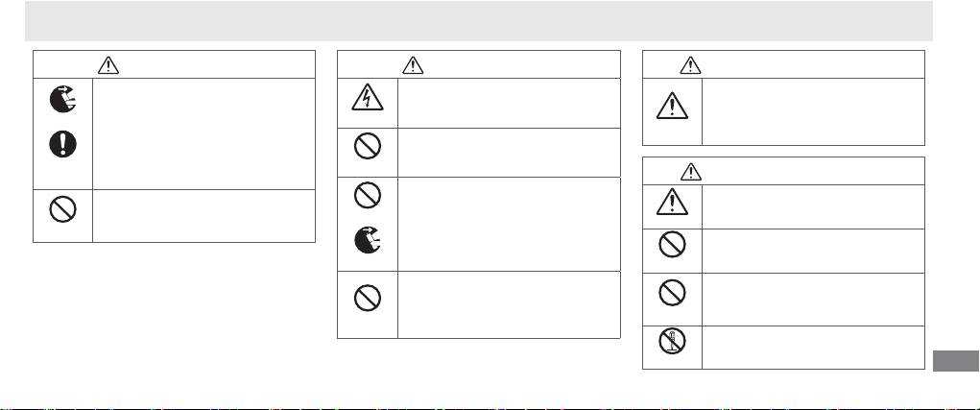Click the prohibition icon directly above the middle unplug symbol

pyautogui.click(x=367, y=195)
